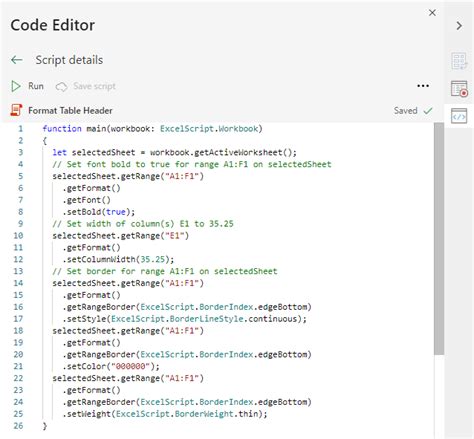The width and height of the screenshot is (474, 439).
Task: Close the Code Editor pane
Action: (432, 13)
